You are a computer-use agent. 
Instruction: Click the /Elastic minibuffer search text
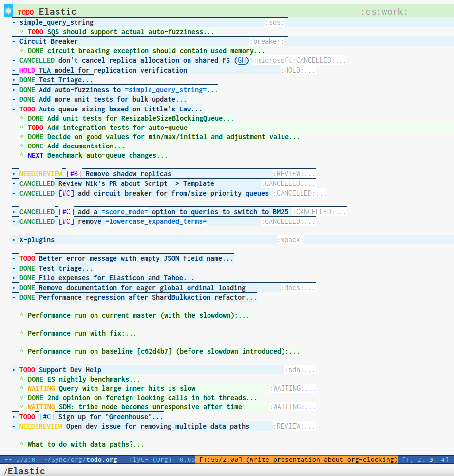[x=25, y=471]
